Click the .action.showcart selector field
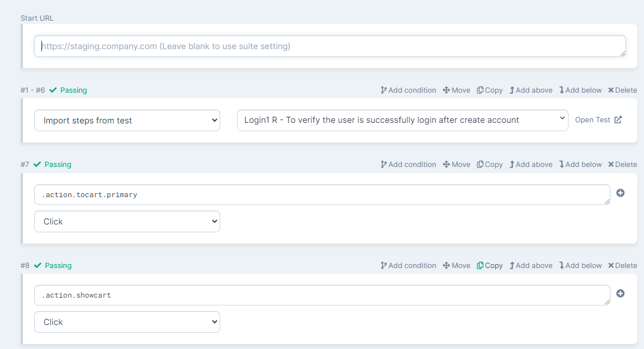Screen dimensions: 644x349 [x=322, y=295]
